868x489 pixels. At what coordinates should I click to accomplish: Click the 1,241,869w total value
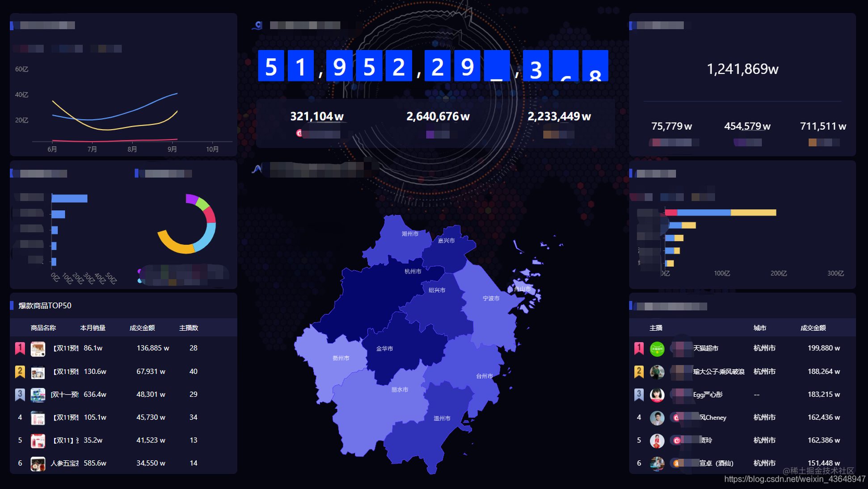point(742,69)
